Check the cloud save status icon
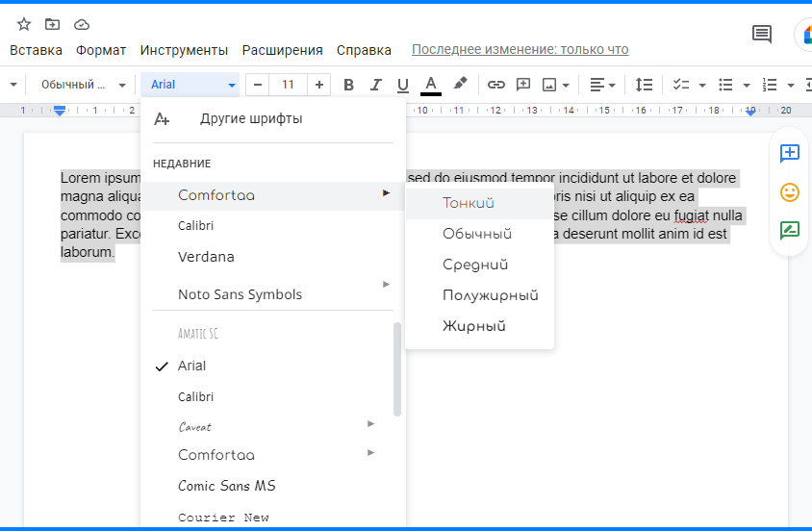The width and height of the screenshot is (812, 531). click(x=82, y=24)
